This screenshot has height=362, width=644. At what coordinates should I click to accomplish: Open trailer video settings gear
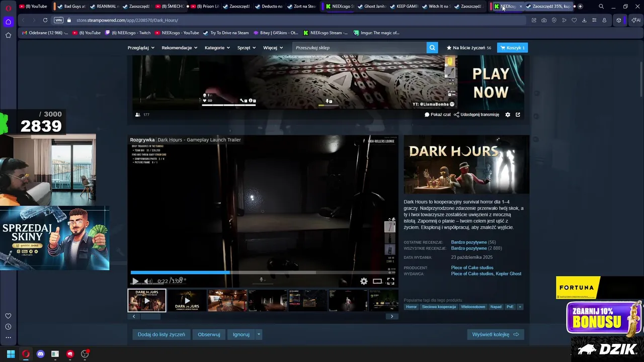coord(364,282)
